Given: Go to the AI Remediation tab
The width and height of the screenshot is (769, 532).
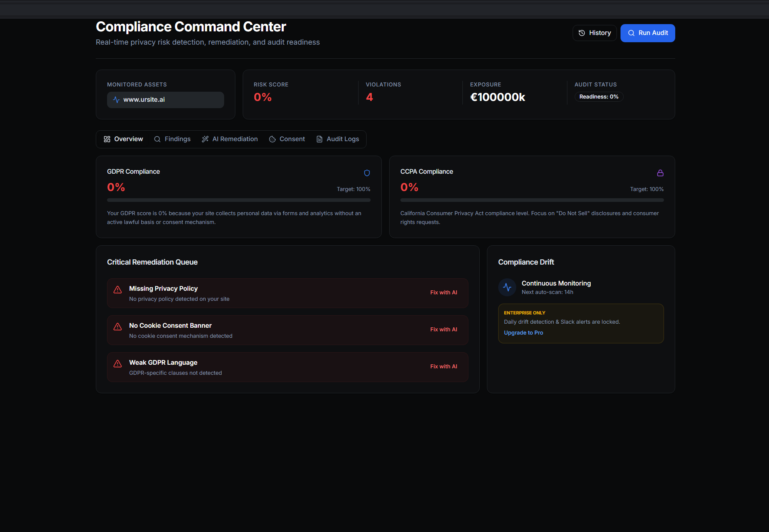Looking at the screenshot, I should [230, 139].
